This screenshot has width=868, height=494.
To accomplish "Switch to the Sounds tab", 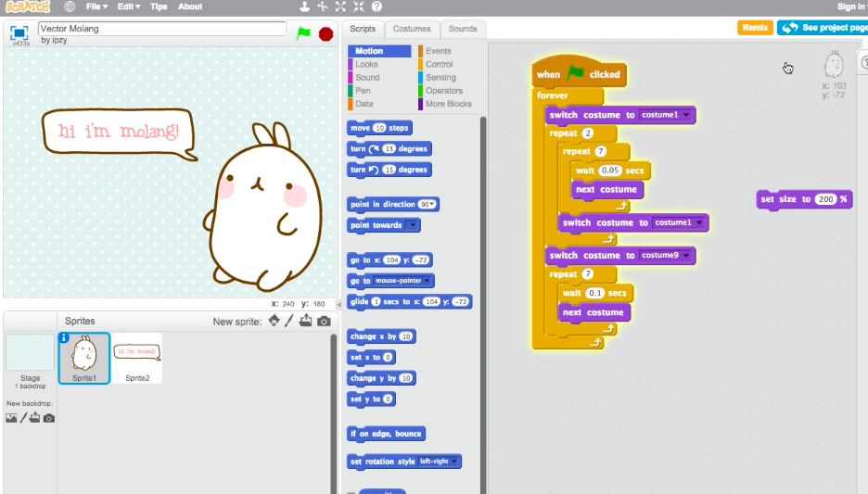I will click(463, 29).
